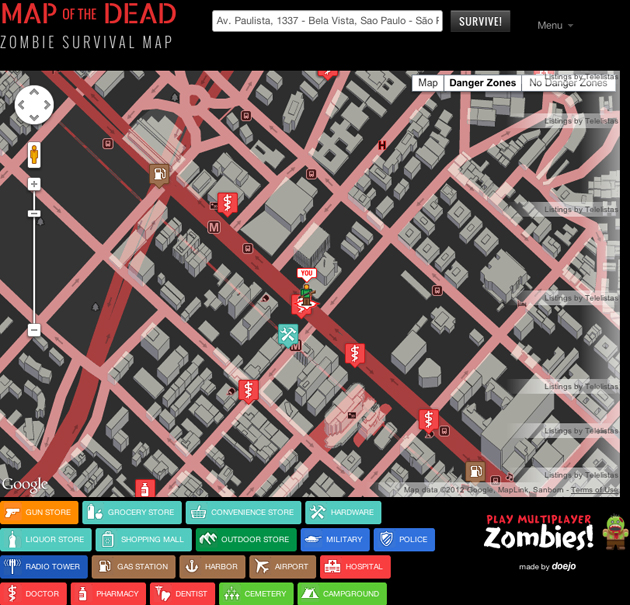Click the Radio Tower category button
The image size is (630, 605).
[x=43, y=567]
